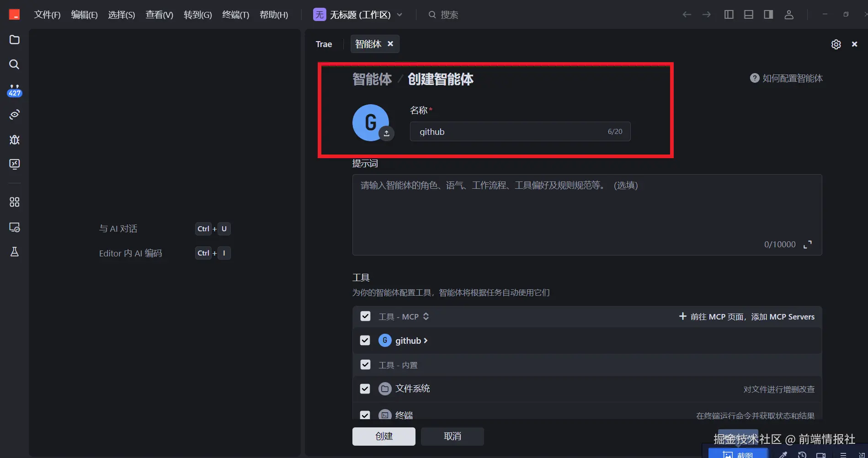Screen dimensions: 868x458
Task: Click the red Trae logo in the title bar
Action: coord(15,15)
